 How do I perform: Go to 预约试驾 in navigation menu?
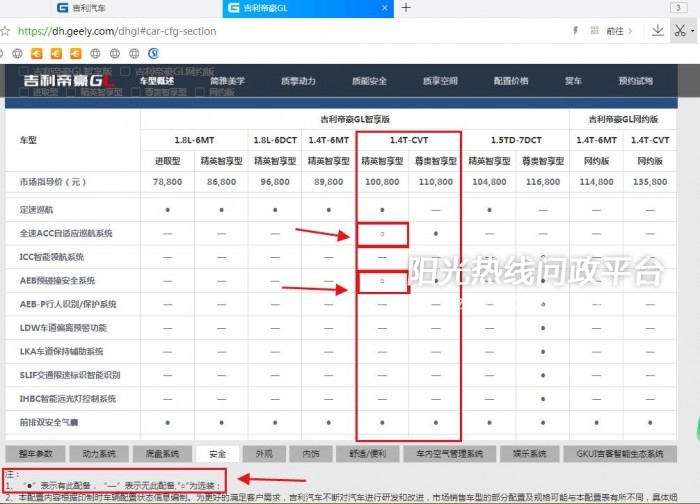(x=635, y=80)
